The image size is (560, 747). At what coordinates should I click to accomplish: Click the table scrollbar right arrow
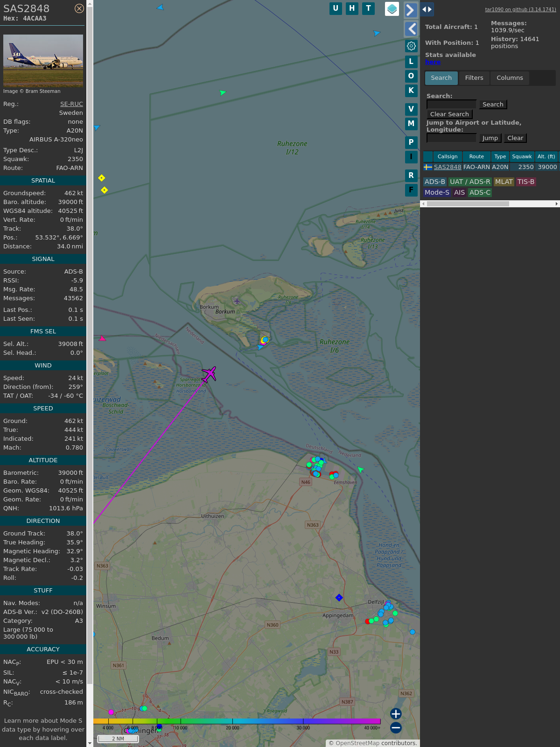point(557,204)
